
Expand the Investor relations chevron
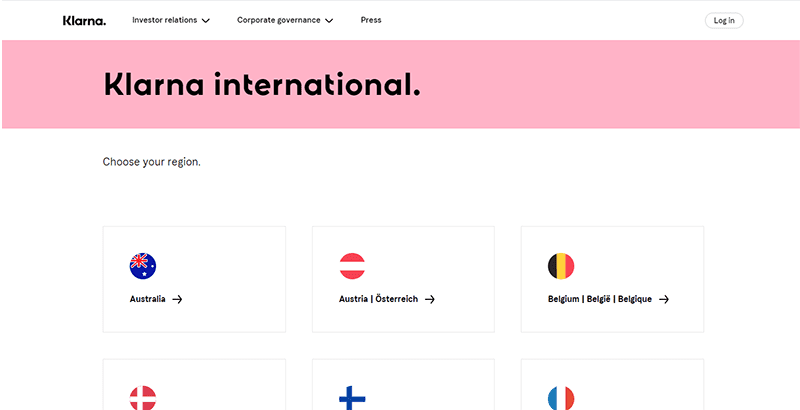[206, 21]
